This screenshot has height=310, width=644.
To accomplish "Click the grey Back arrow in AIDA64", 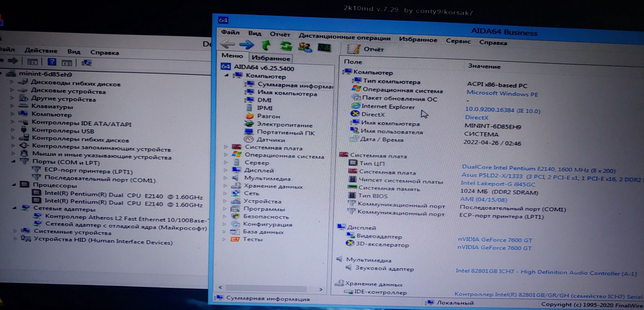I will point(227,44).
